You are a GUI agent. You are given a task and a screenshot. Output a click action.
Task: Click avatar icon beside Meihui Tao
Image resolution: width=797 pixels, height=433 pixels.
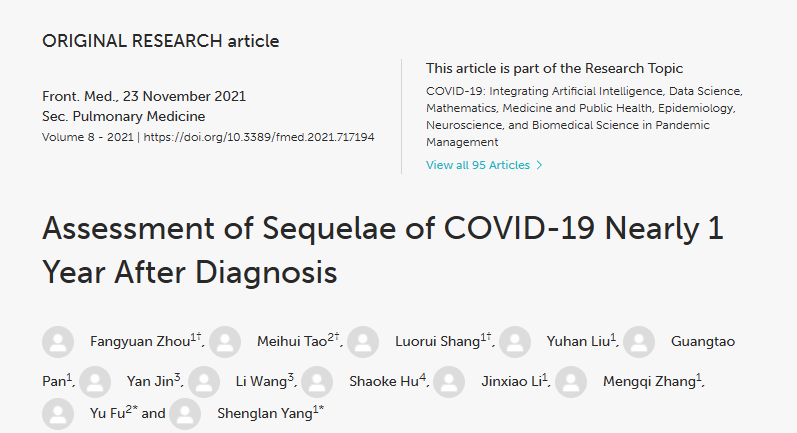coord(226,342)
